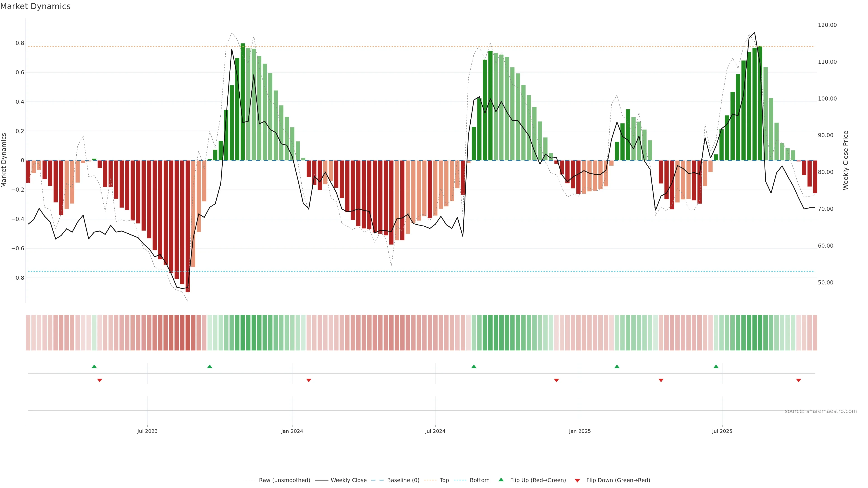Click the red flip-down marker before Jan 2025
Viewport: 868px width, 488px height.
pyautogui.click(x=556, y=380)
